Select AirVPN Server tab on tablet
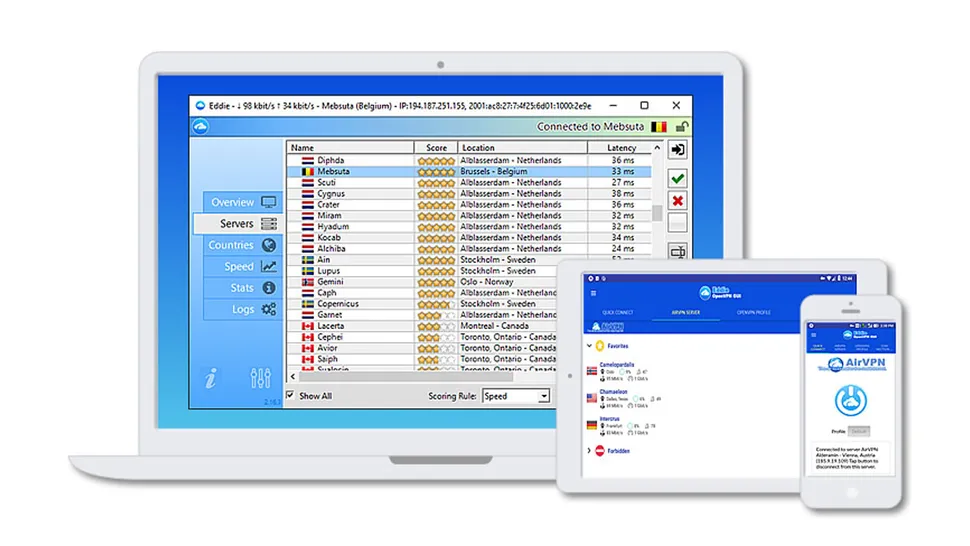 (x=685, y=312)
